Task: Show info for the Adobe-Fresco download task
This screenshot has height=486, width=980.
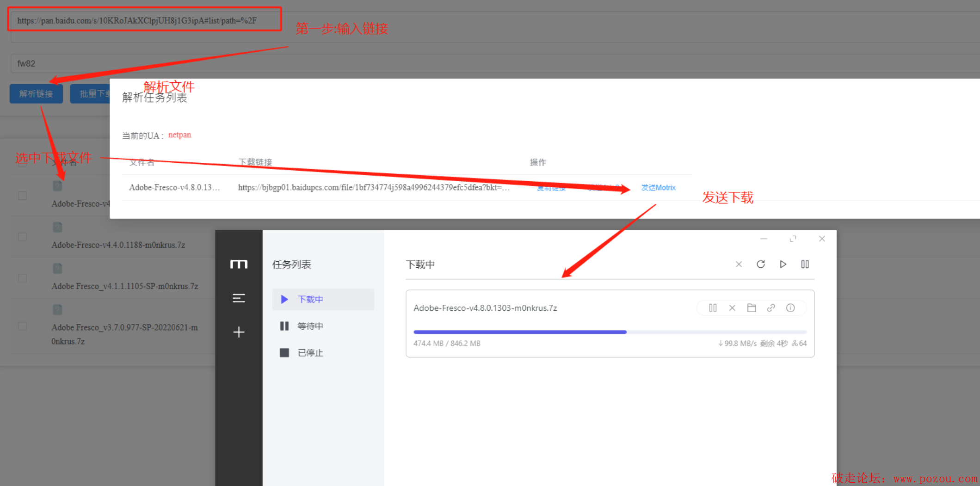Action: coord(790,308)
